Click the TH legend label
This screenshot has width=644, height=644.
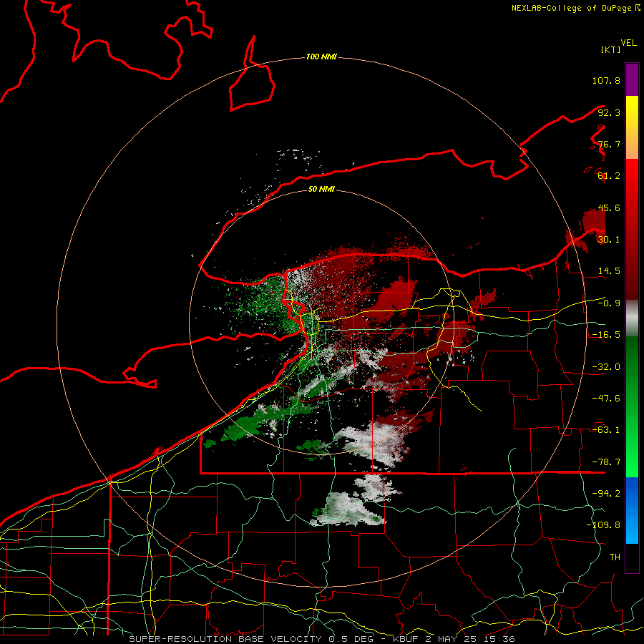[x=615, y=557]
